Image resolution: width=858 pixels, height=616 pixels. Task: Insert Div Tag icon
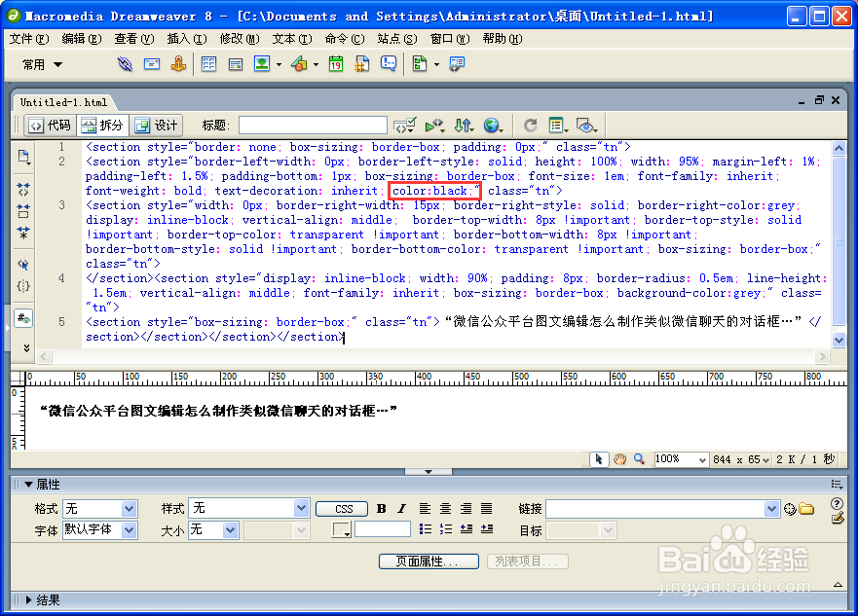236,64
